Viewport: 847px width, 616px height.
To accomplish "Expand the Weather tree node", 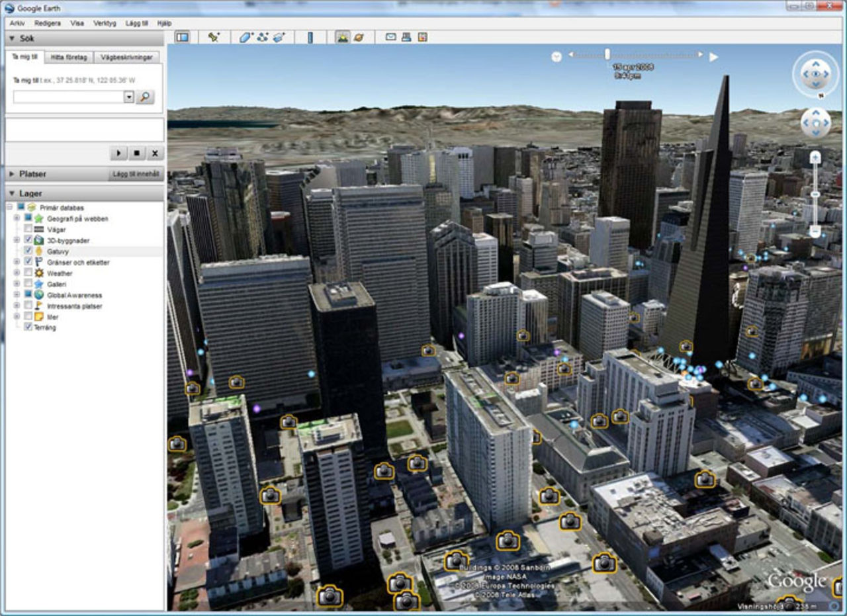I will (17, 273).
